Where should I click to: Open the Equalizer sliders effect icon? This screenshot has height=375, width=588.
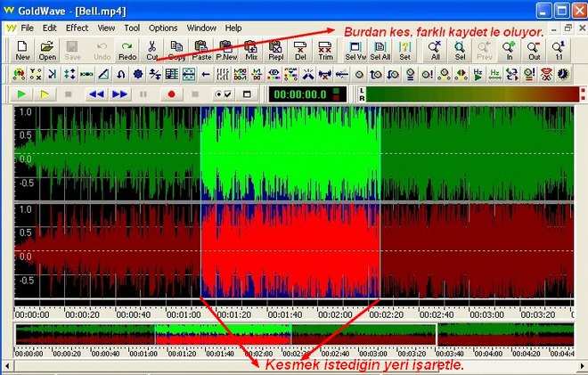pos(223,74)
